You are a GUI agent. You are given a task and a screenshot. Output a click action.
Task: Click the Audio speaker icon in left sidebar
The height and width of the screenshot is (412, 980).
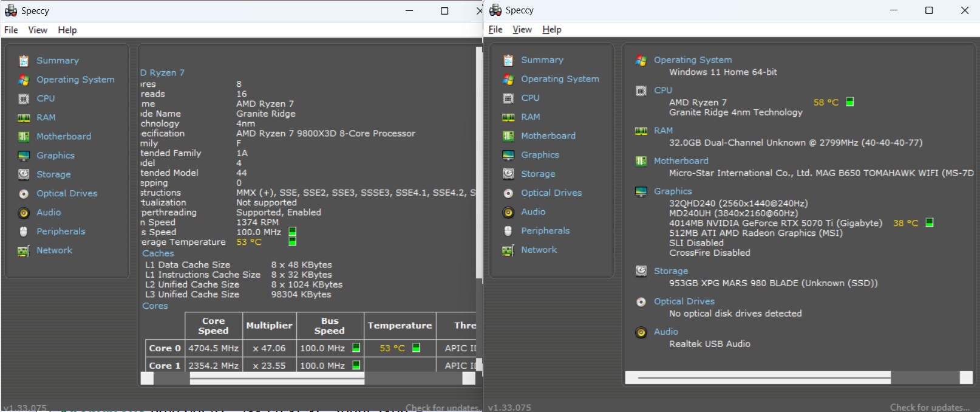pyautogui.click(x=24, y=213)
